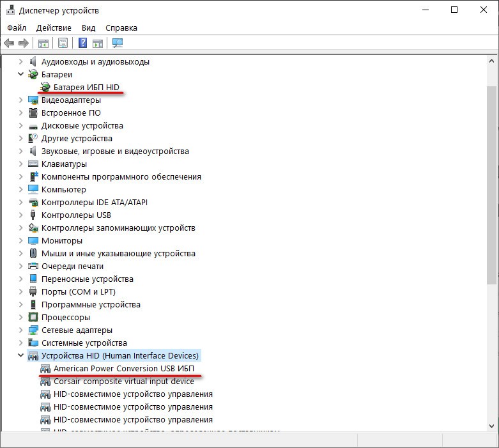
Task: Select the Встроенное ПО category
Action: tap(71, 112)
